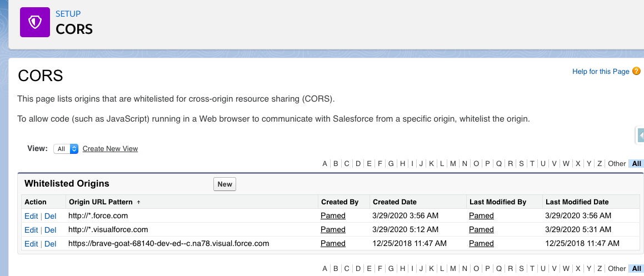The image size is (644, 276).
Task: Sort by the Created Date column header
Action: coord(395,202)
